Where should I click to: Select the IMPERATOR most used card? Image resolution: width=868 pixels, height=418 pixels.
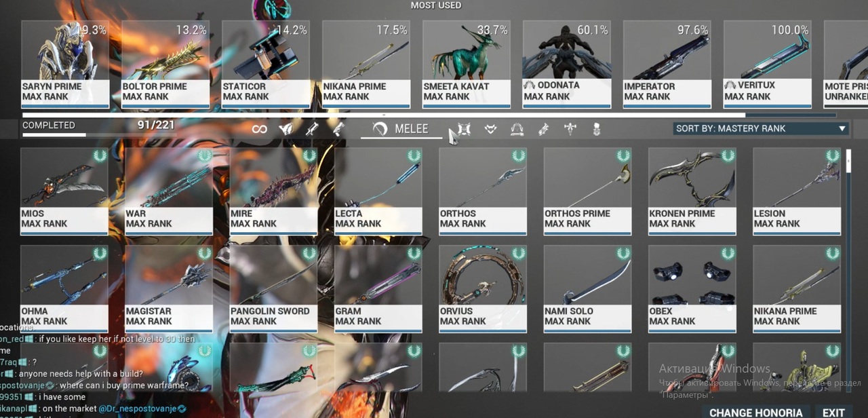[x=667, y=64]
